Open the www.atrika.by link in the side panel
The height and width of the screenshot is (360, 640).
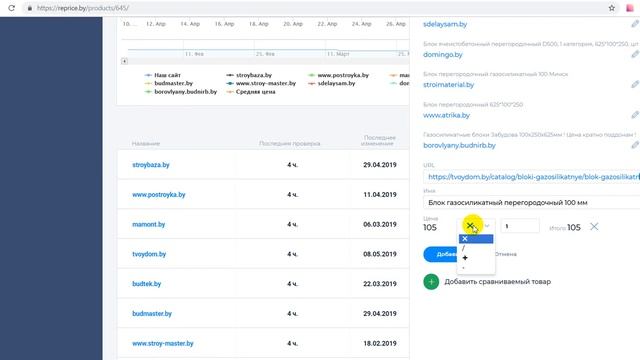point(446,115)
